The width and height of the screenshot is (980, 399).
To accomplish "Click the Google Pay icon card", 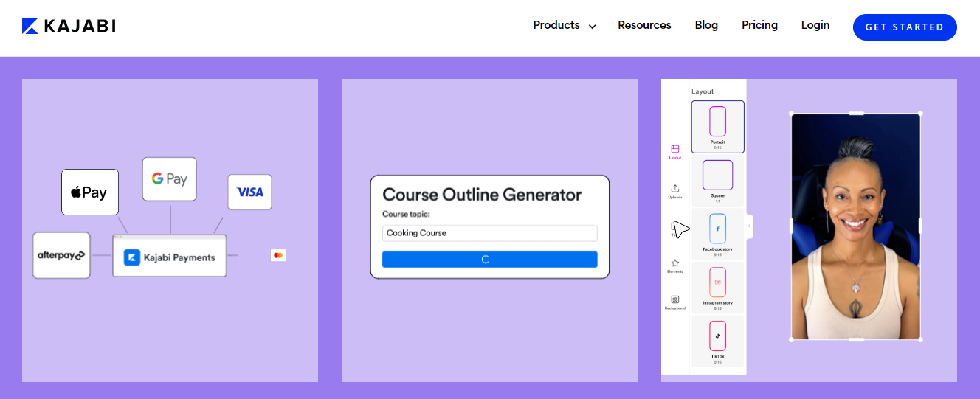I will coord(170,179).
